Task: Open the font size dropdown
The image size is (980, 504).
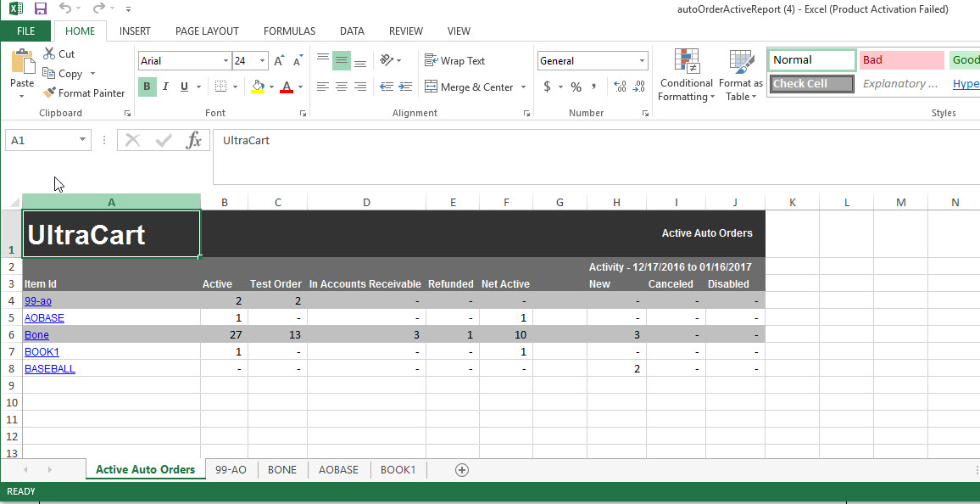Action: [x=263, y=60]
